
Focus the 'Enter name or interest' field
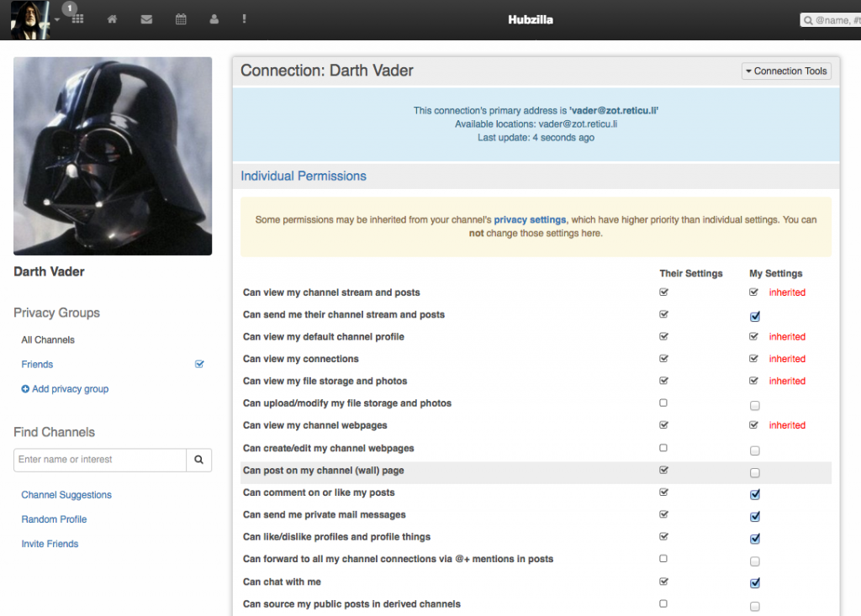(x=99, y=460)
